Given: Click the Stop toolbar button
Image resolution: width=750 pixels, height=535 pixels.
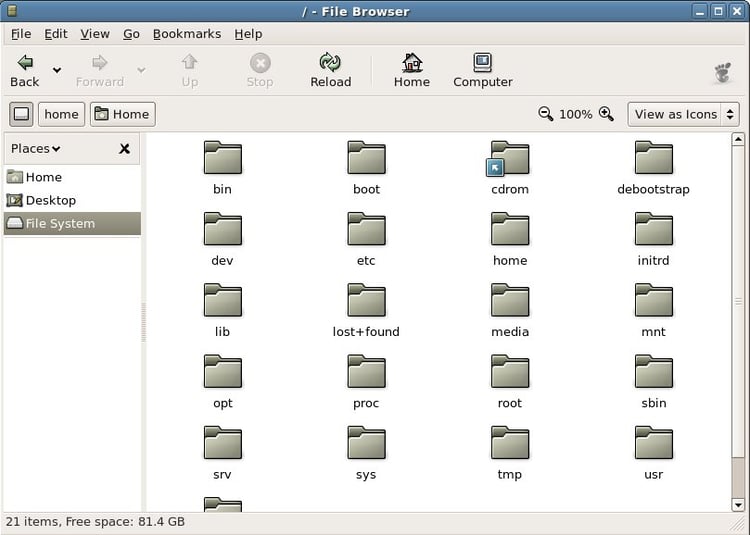Looking at the screenshot, I should [x=260, y=70].
